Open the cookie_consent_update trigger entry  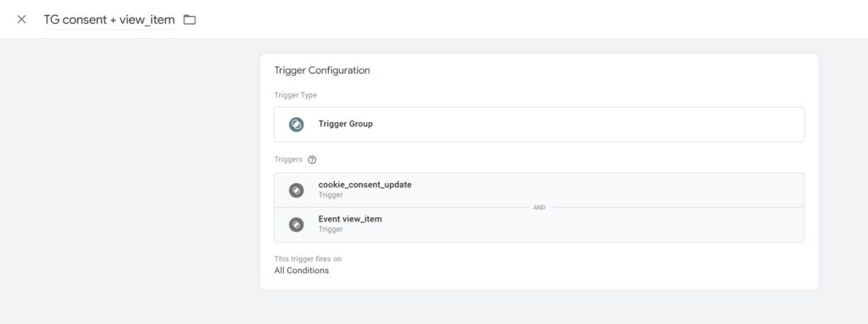539,190
